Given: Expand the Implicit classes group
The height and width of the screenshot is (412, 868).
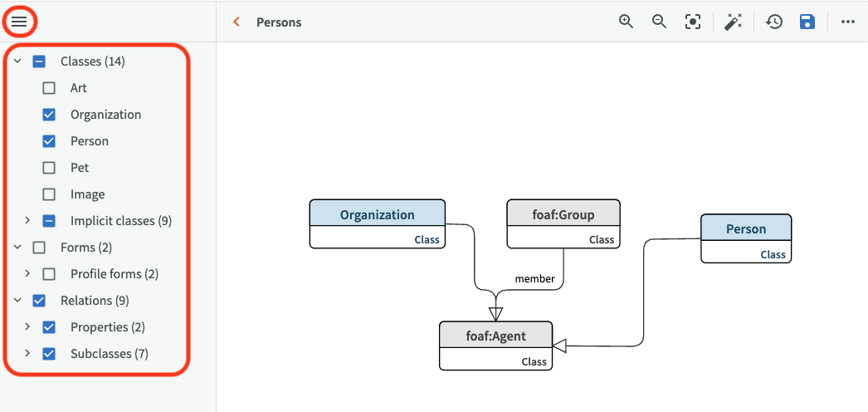Looking at the screenshot, I should pyautogui.click(x=27, y=221).
